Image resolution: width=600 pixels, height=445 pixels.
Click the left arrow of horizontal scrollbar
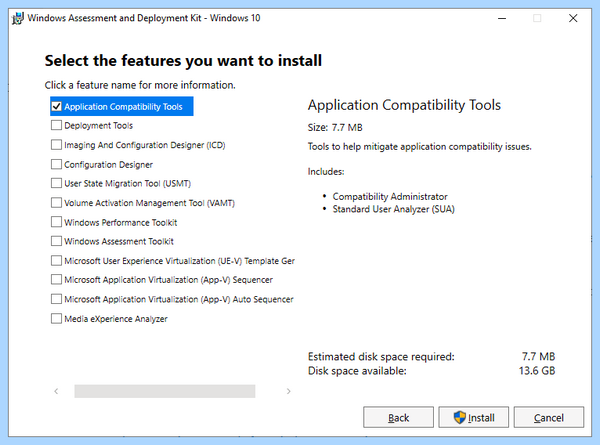pos(56,391)
